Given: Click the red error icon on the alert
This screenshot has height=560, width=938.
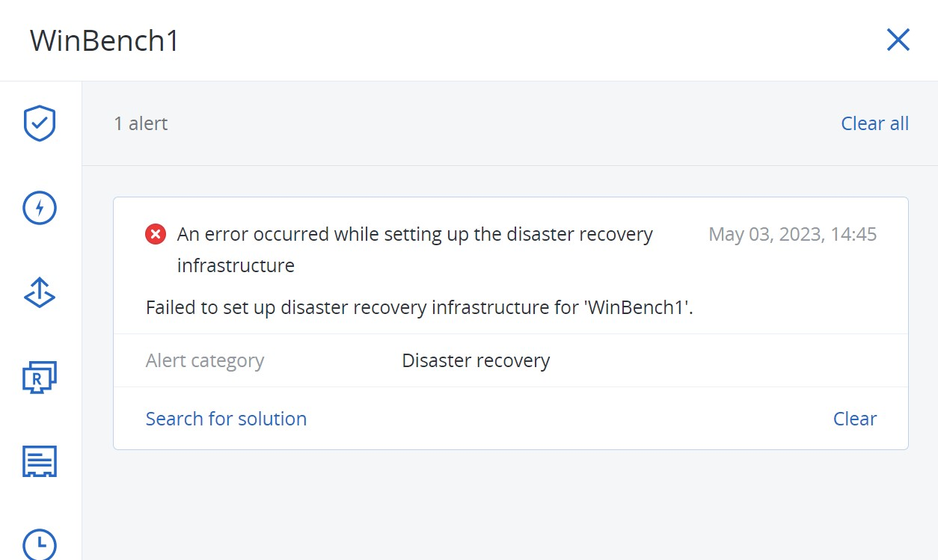Looking at the screenshot, I should click(156, 235).
